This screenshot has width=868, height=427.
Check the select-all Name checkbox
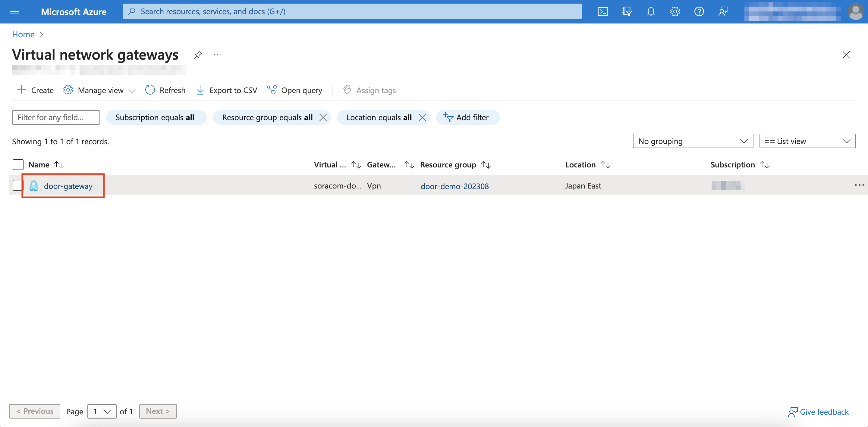point(17,165)
